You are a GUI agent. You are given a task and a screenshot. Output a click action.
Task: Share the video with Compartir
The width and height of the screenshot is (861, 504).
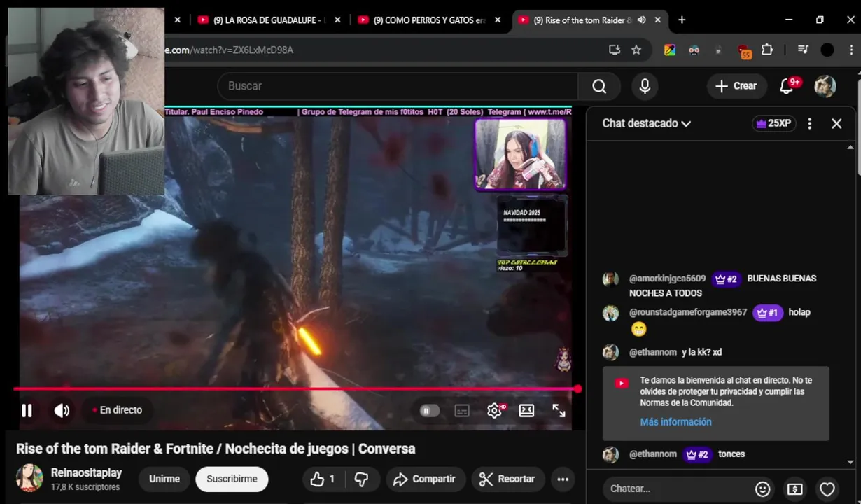pyautogui.click(x=425, y=479)
